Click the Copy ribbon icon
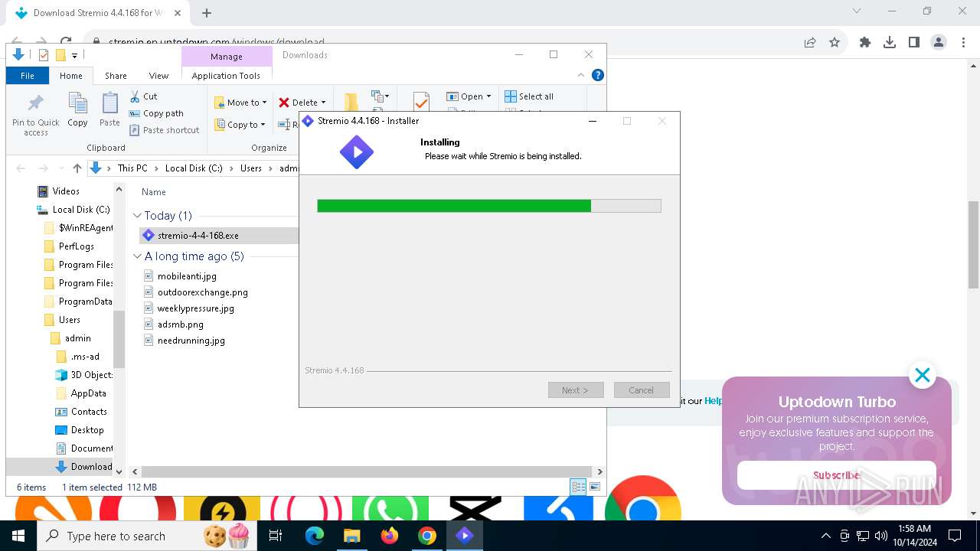The width and height of the screenshot is (980, 551). coord(77,109)
